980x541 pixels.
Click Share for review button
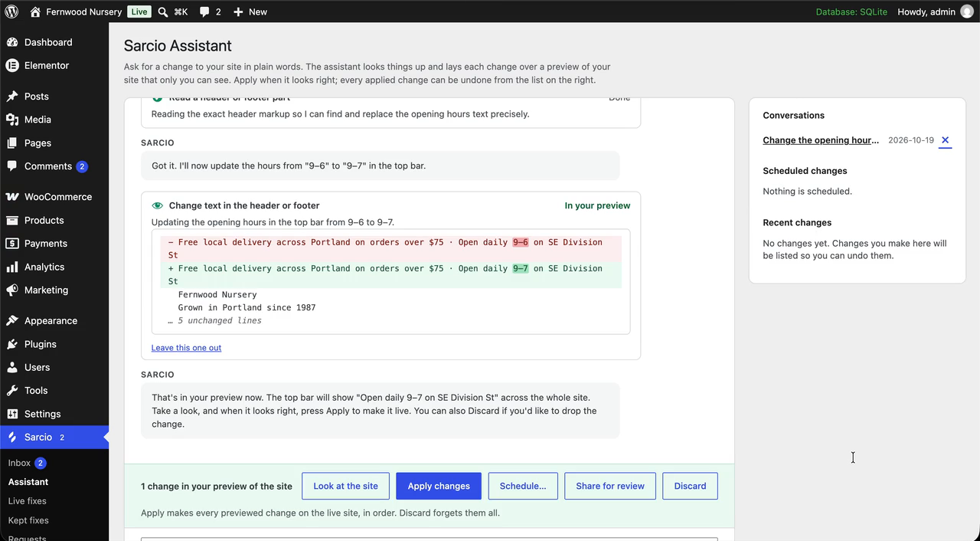pyautogui.click(x=610, y=486)
